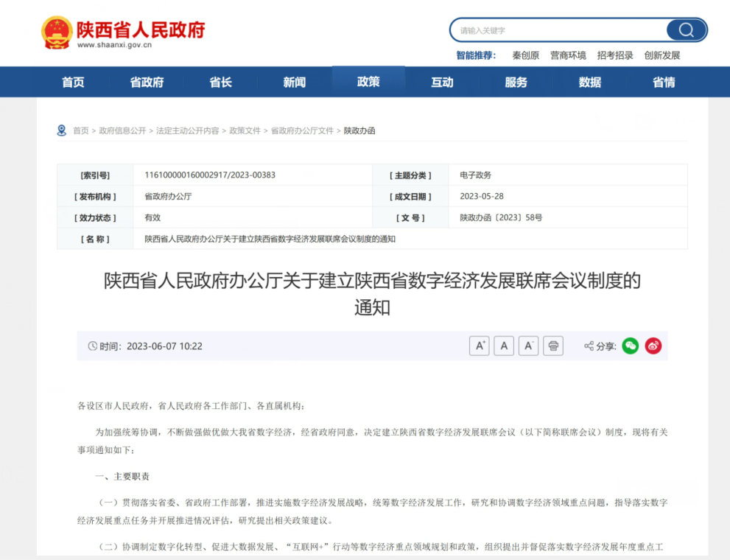Click the main article headline
This screenshot has height=560, width=730.
pyautogui.click(x=372, y=294)
